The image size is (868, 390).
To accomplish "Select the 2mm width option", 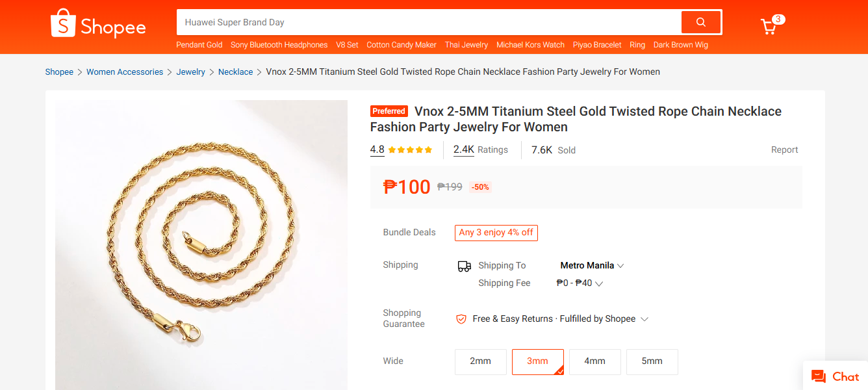I will (480, 361).
